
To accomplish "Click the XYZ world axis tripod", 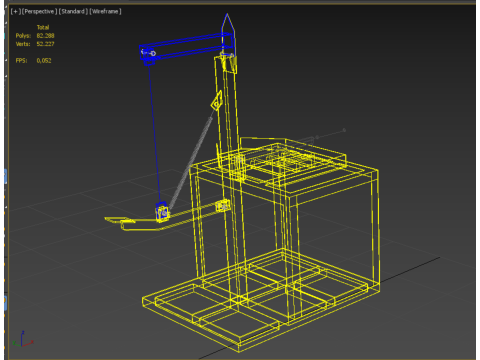I will click(22, 339).
